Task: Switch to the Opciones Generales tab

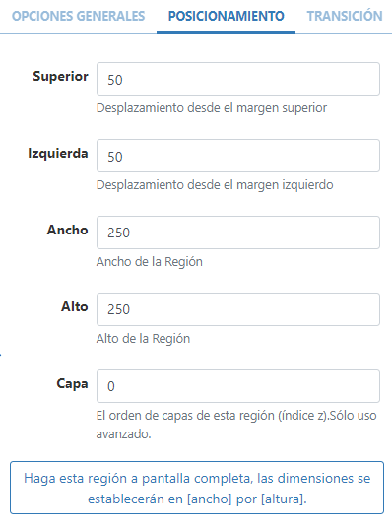Action: (79, 16)
